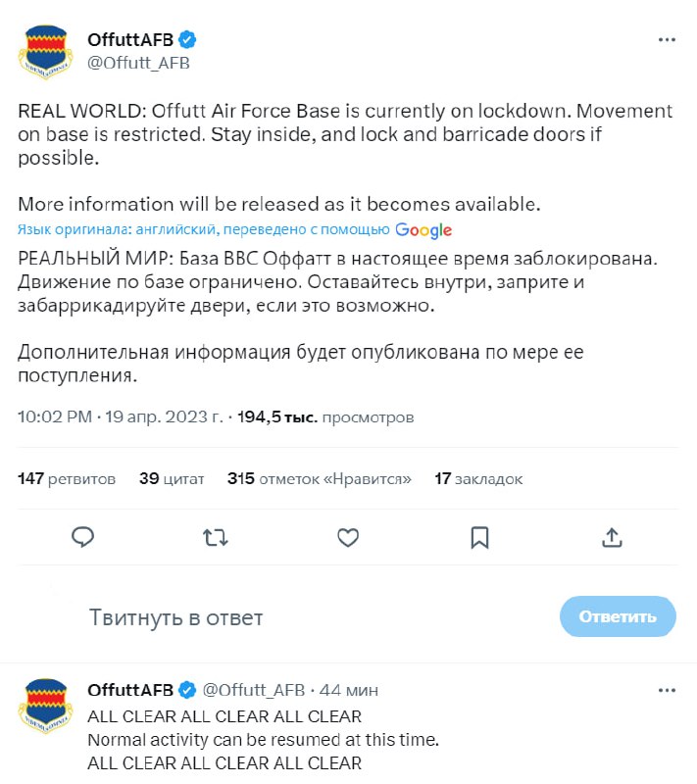Retweet the Offutt lockdown tweet
This screenshot has height=784, width=697.
click(x=216, y=537)
